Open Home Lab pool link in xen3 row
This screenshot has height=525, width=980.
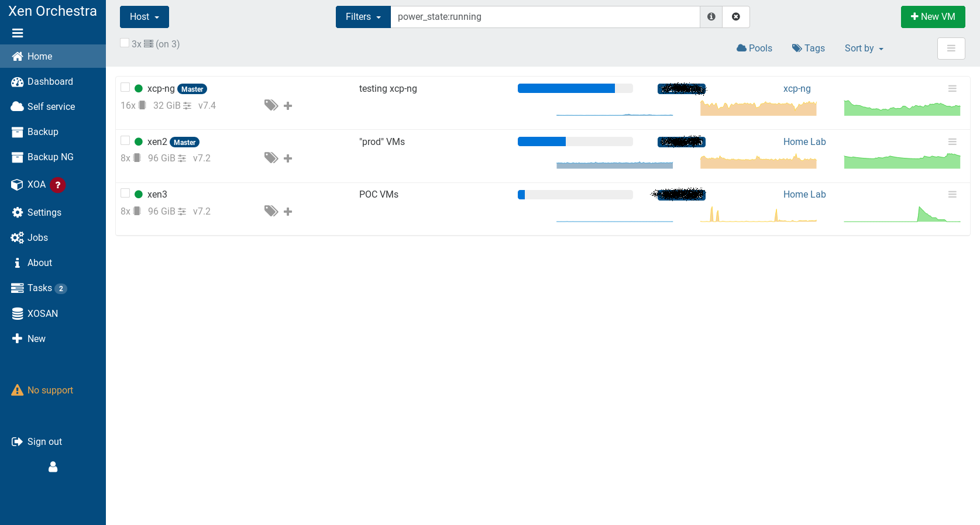(804, 194)
